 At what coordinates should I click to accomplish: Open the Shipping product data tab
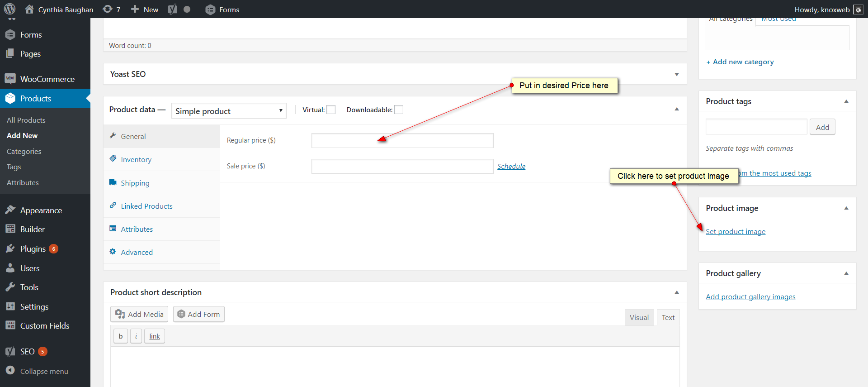[x=161, y=183]
